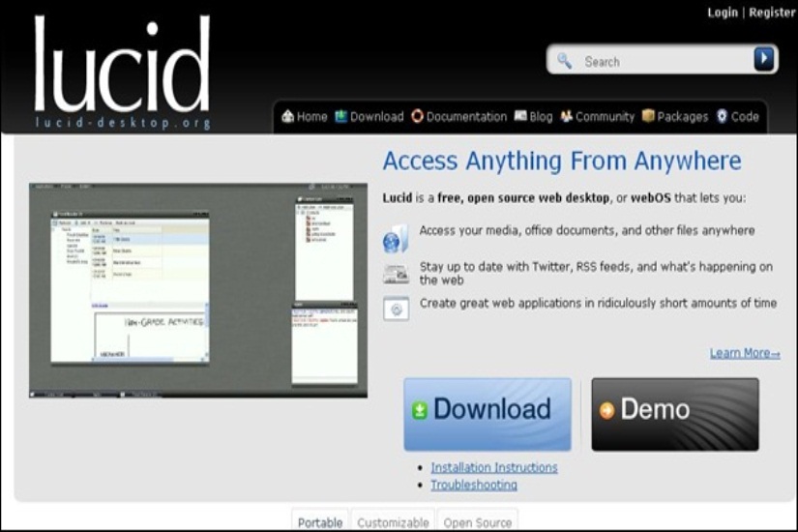Screen dimensions: 798x532
Task: Click the Lucid desktop screenshot thumbnail
Action: point(198,290)
